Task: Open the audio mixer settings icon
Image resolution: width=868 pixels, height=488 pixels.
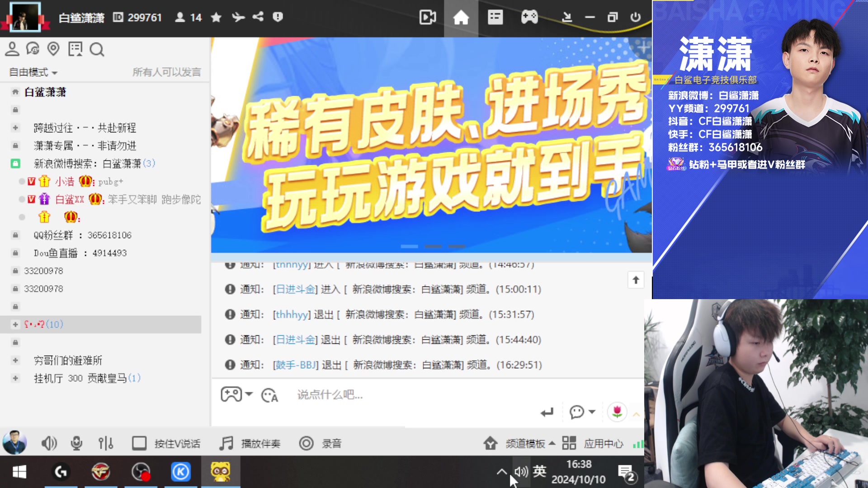Action: [x=106, y=443]
